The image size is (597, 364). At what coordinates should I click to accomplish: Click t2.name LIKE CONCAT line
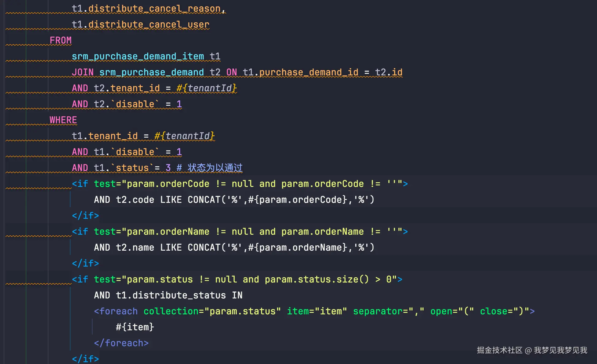234,248
